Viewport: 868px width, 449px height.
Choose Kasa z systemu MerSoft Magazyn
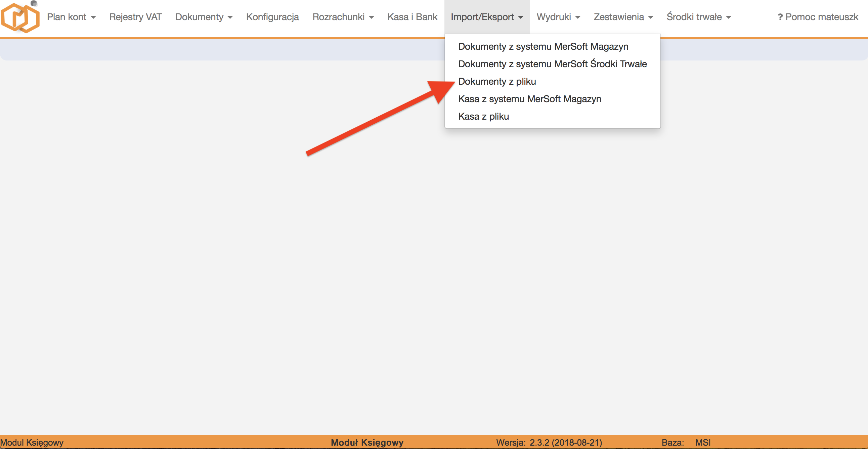point(530,99)
